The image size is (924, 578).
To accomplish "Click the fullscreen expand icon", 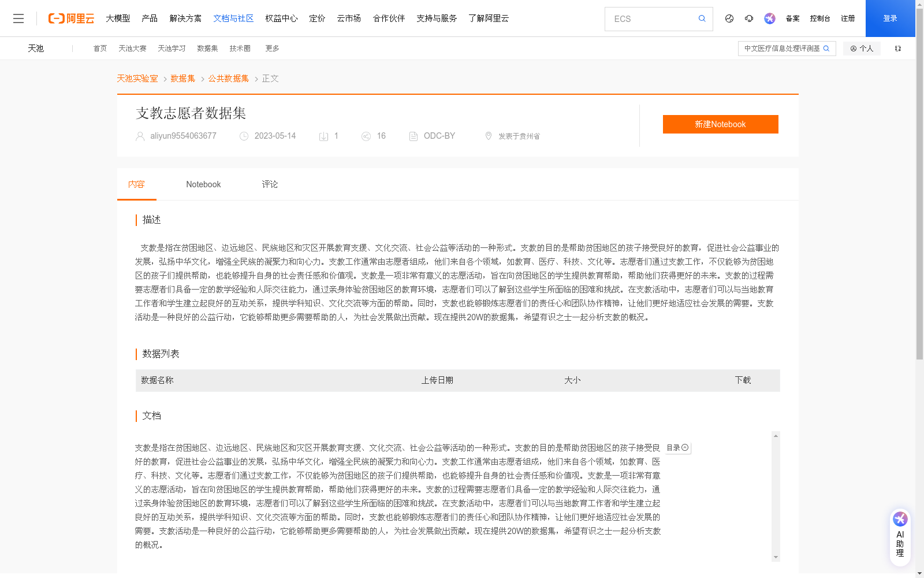I will click(x=898, y=49).
